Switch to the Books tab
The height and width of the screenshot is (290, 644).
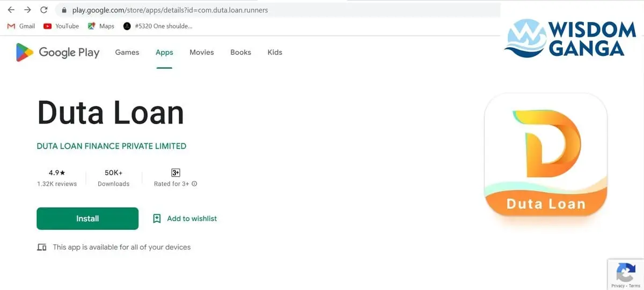pyautogui.click(x=240, y=52)
